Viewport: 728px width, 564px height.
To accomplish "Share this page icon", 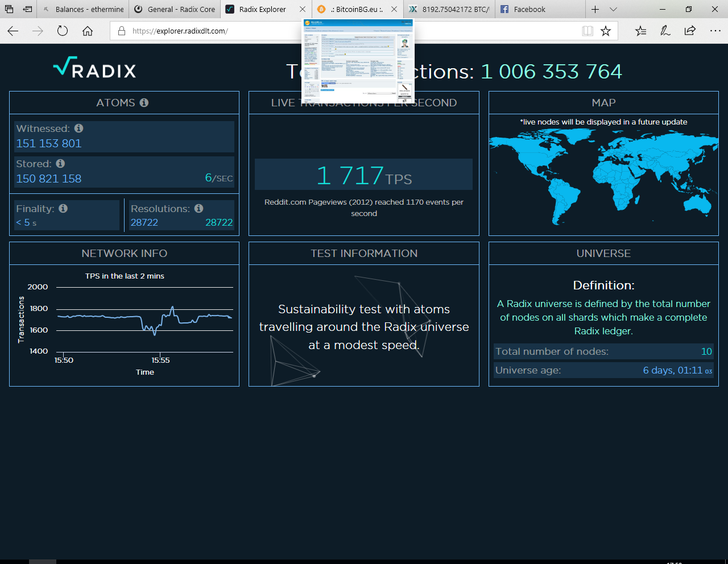I will pyautogui.click(x=690, y=31).
